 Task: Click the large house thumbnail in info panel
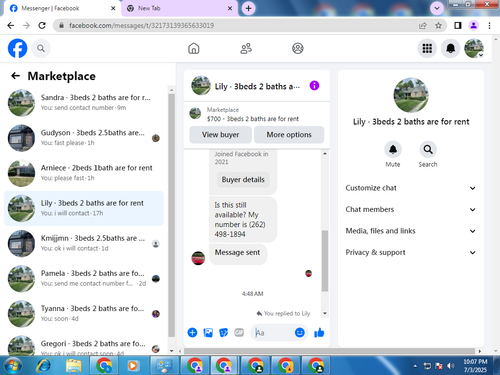click(411, 95)
